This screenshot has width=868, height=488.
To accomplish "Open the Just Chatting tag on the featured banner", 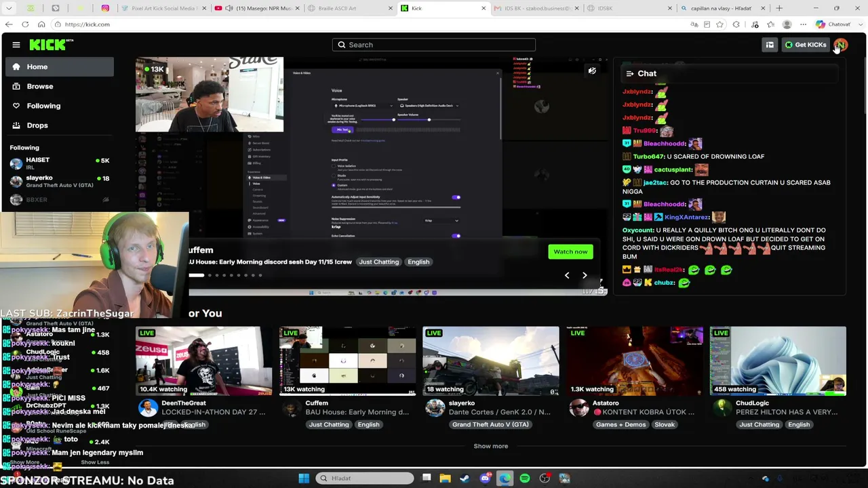I will coord(379,262).
